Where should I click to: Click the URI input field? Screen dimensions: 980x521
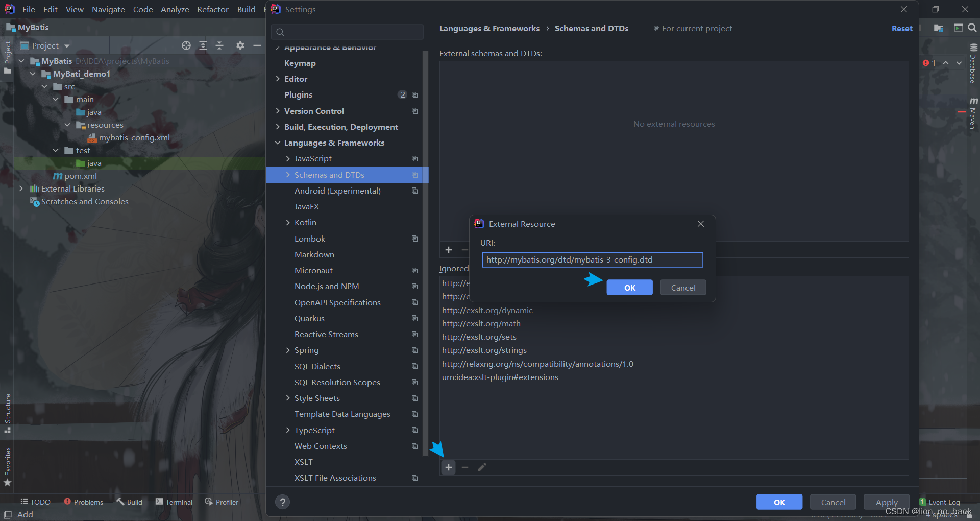point(593,259)
